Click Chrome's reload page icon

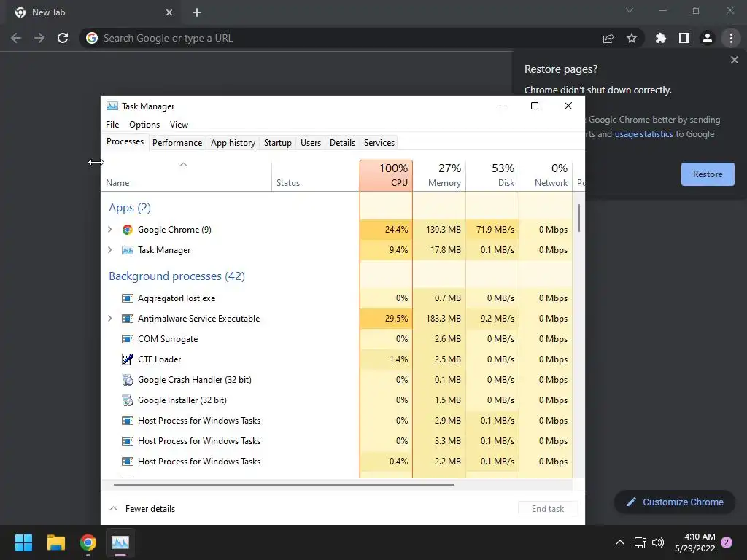coord(63,38)
